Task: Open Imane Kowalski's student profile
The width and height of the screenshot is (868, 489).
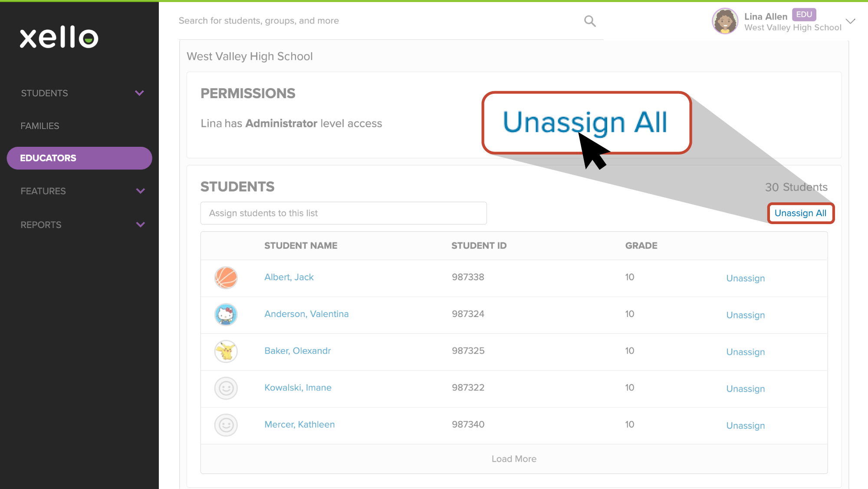Action: point(298,387)
